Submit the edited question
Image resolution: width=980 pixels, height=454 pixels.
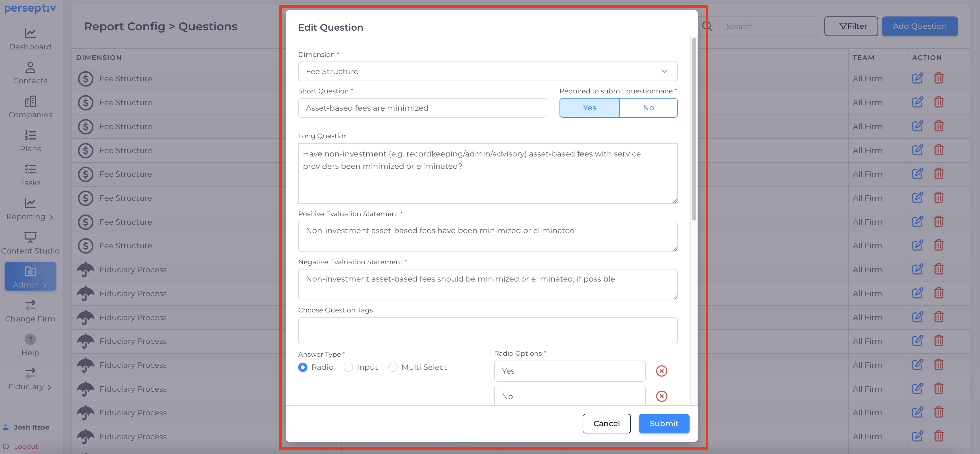point(664,423)
